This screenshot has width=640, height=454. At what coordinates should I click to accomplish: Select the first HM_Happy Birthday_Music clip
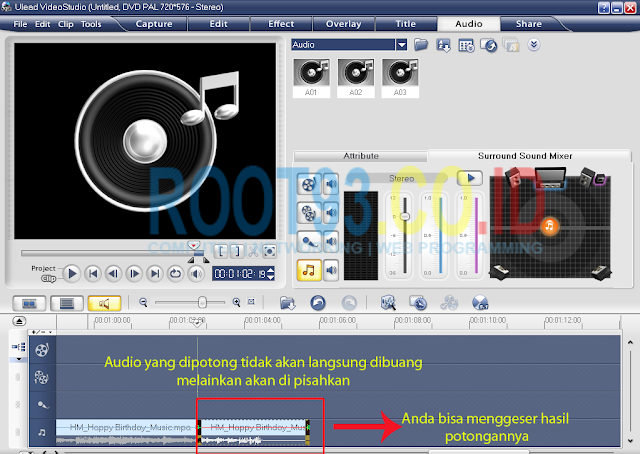coord(127,432)
